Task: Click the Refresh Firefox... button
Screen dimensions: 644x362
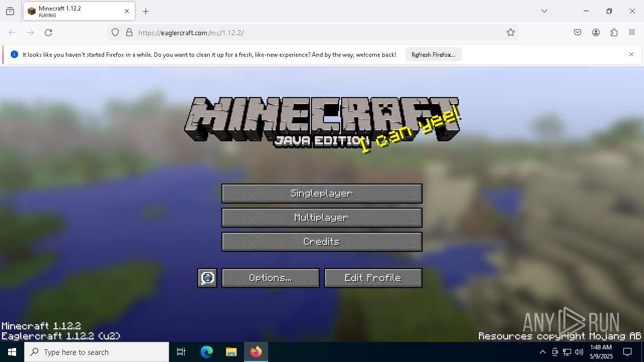Action: 433,55
